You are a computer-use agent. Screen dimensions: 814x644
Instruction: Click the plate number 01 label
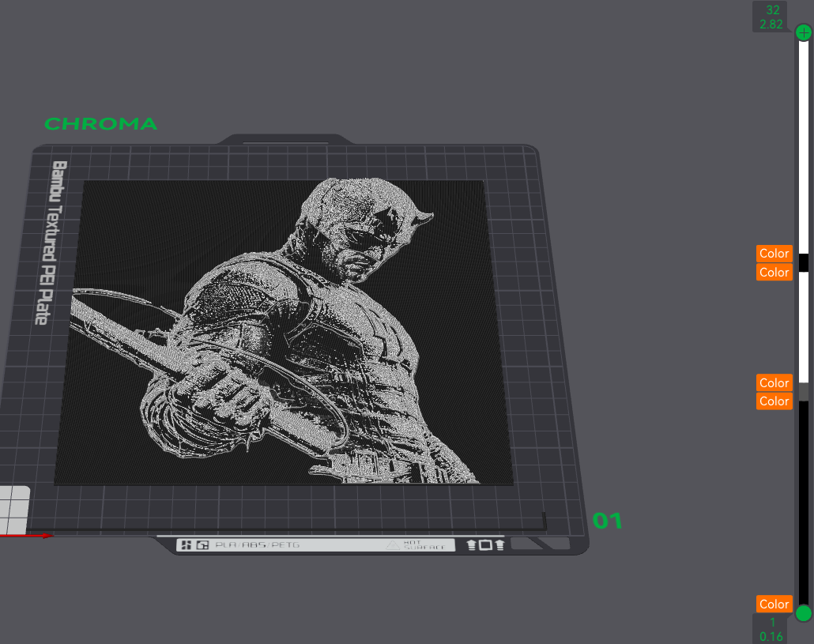[607, 521]
